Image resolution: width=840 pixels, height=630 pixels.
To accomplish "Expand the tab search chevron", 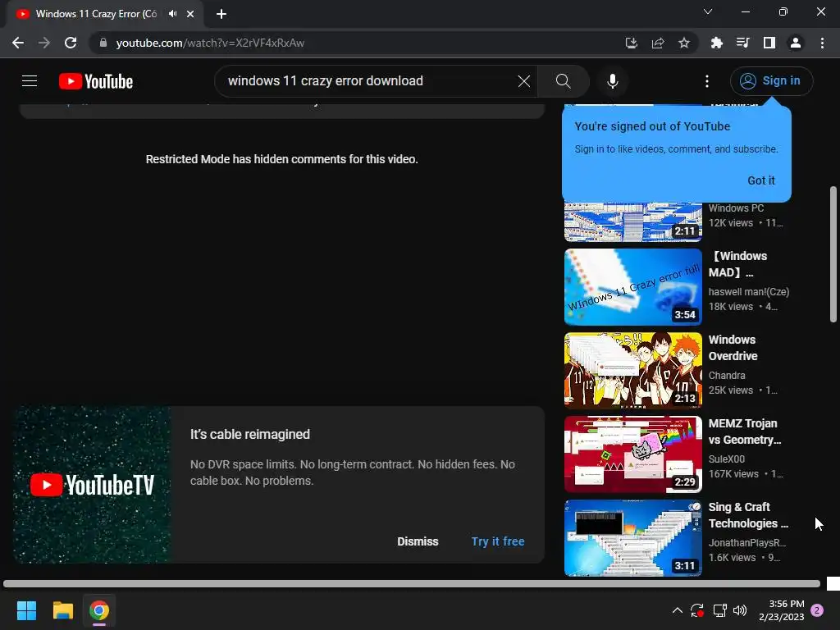I will (708, 11).
